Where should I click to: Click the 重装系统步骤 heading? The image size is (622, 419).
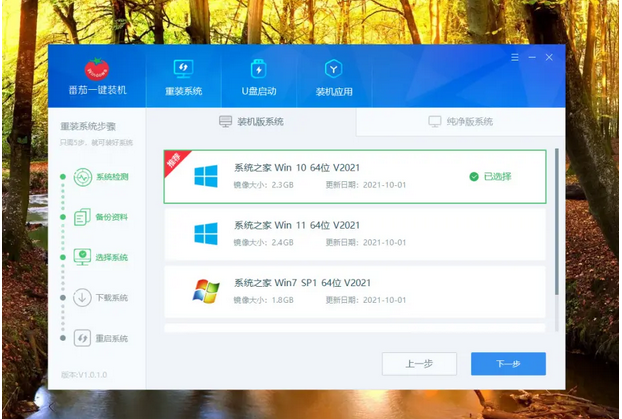88,127
